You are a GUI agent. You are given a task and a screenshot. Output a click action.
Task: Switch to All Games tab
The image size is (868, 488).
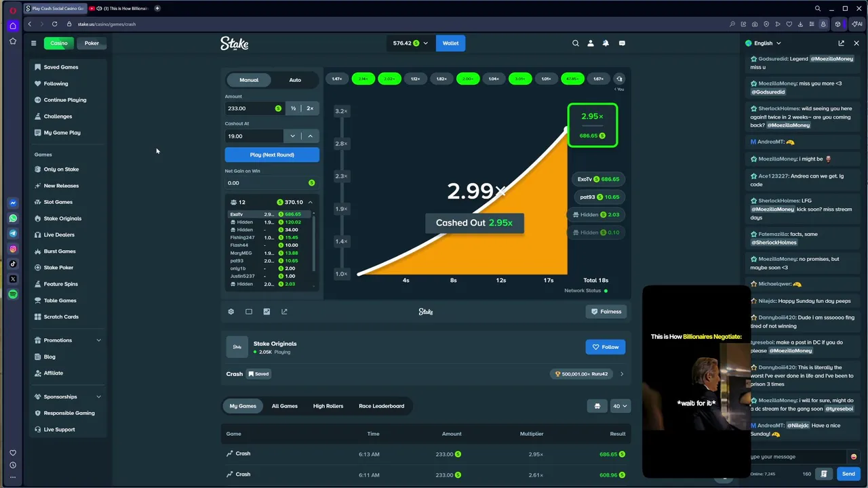point(285,406)
